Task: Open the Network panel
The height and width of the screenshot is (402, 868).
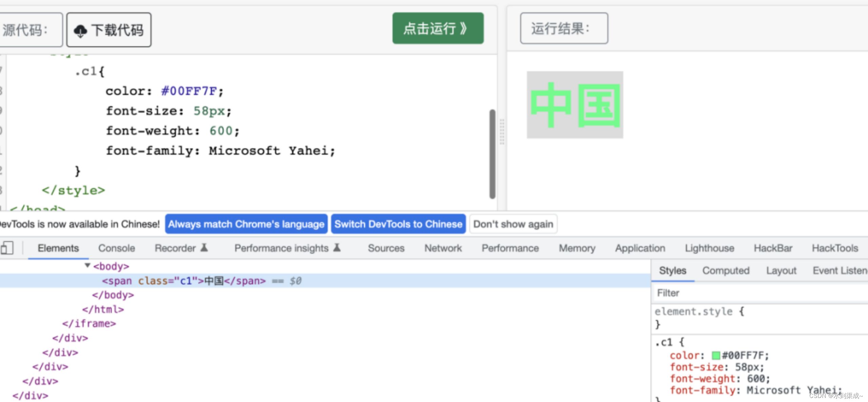Action: (x=443, y=248)
